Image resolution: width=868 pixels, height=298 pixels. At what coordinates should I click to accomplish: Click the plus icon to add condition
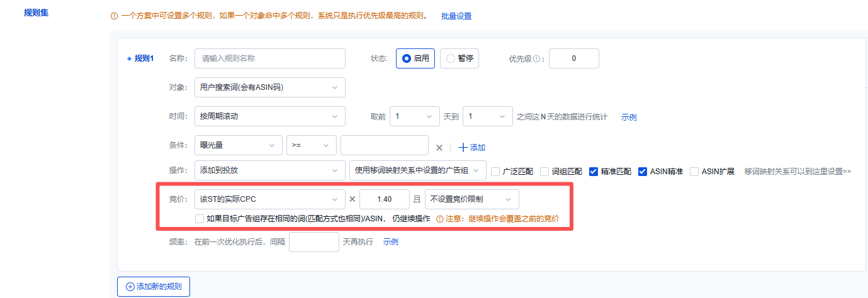click(x=463, y=147)
